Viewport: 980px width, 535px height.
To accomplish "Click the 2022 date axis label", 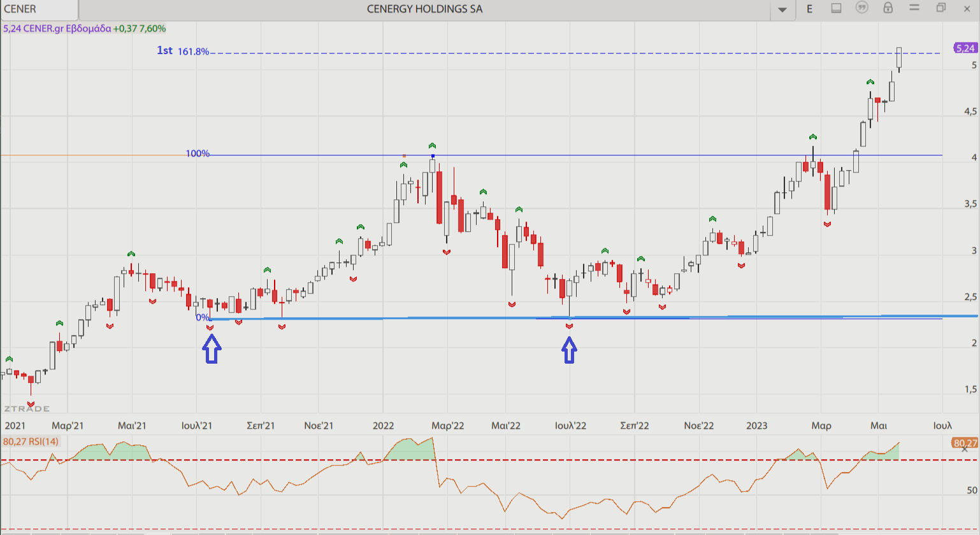I will pyautogui.click(x=384, y=425).
